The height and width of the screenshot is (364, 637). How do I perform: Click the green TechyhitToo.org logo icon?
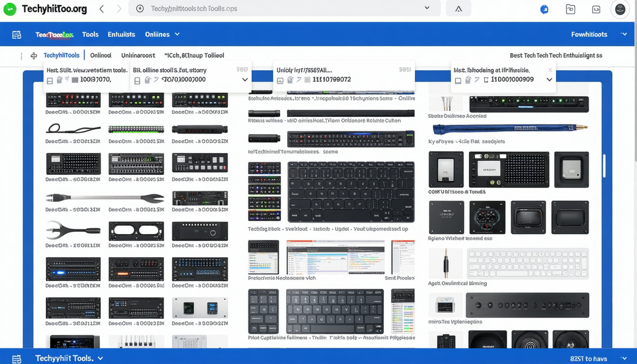9,9
